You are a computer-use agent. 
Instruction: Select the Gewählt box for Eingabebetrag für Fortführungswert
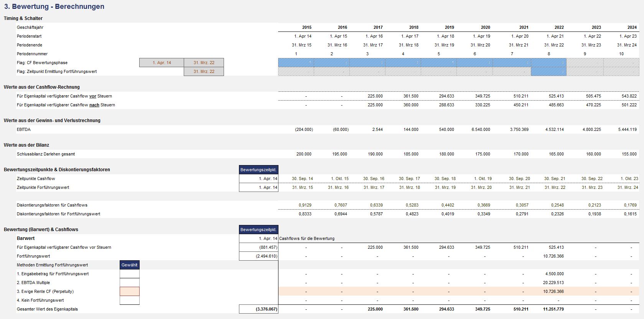point(129,274)
